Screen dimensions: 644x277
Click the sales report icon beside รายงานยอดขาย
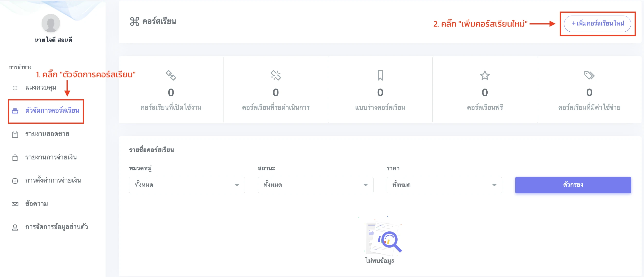[x=15, y=134]
